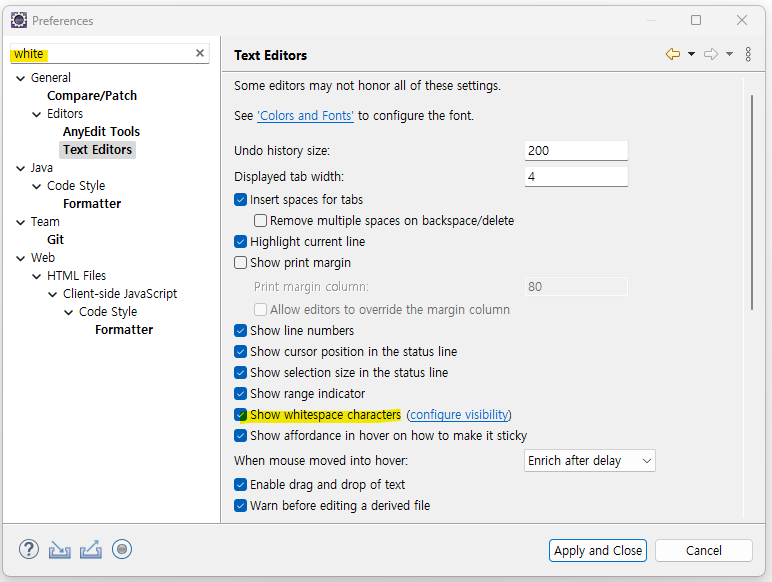Click the Eclipse Preferences window icon
The height and width of the screenshot is (582, 772).
click(19, 20)
